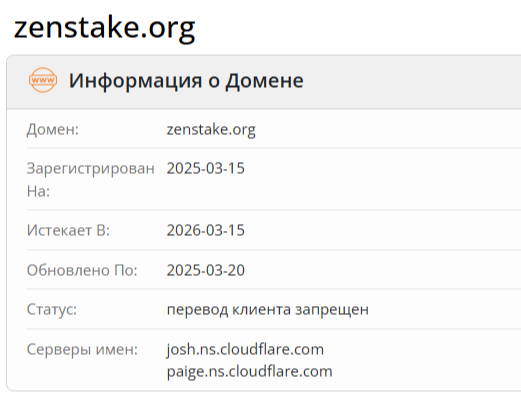
Task: Click the Зарегистрирован На: label
Action: 90,180
